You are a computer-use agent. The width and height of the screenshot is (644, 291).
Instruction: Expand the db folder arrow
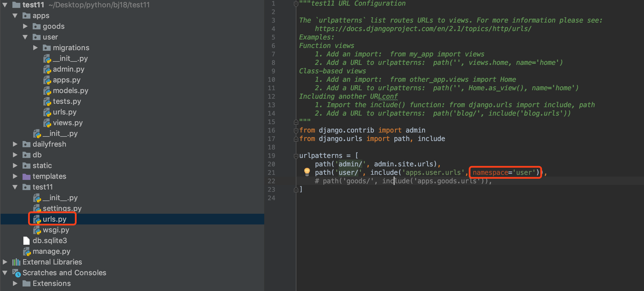15,155
